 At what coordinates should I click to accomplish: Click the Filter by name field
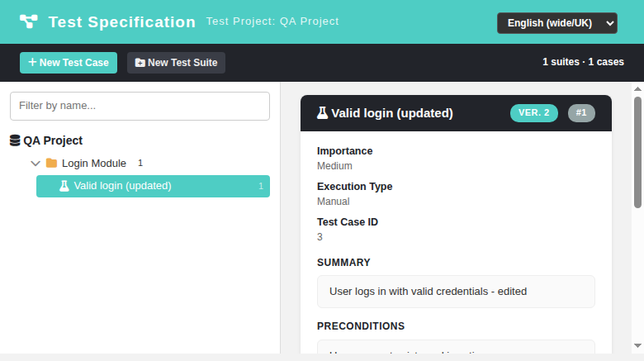(140, 106)
